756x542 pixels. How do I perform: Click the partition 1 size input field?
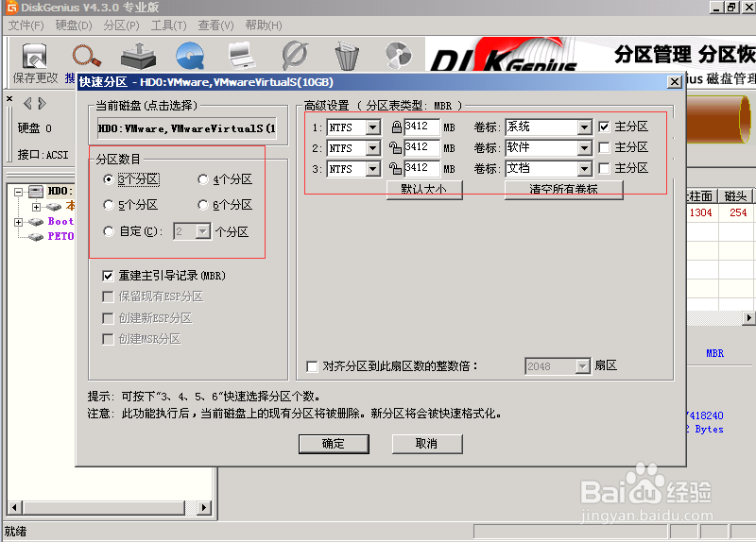[x=421, y=127]
